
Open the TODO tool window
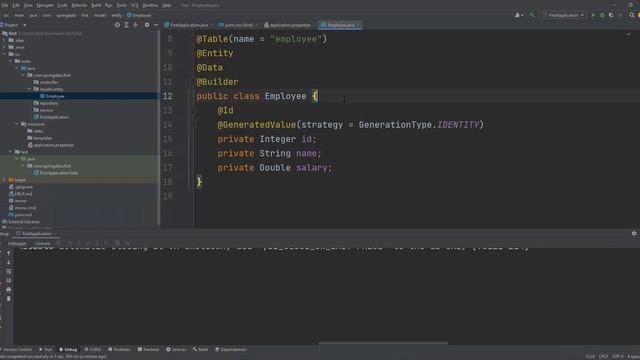[93, 349]
